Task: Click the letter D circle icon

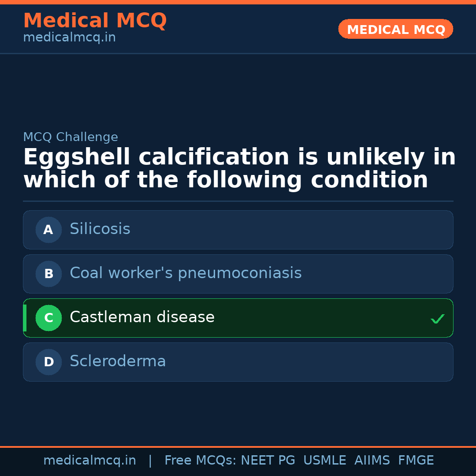Action: [x=48, y=362]
